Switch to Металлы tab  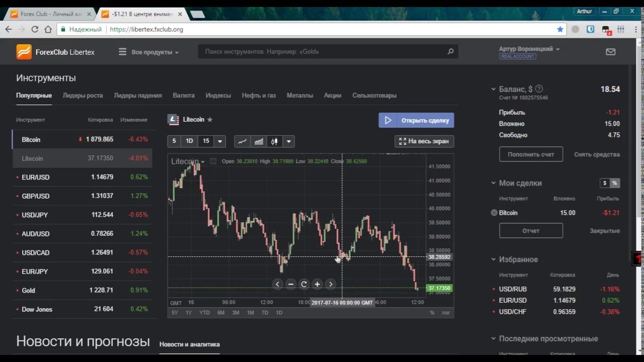pos(300,95)
